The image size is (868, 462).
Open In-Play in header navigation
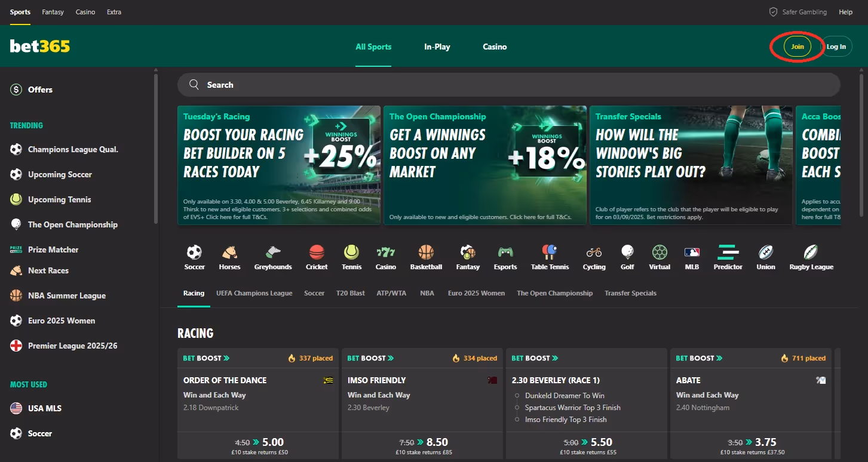437,47
